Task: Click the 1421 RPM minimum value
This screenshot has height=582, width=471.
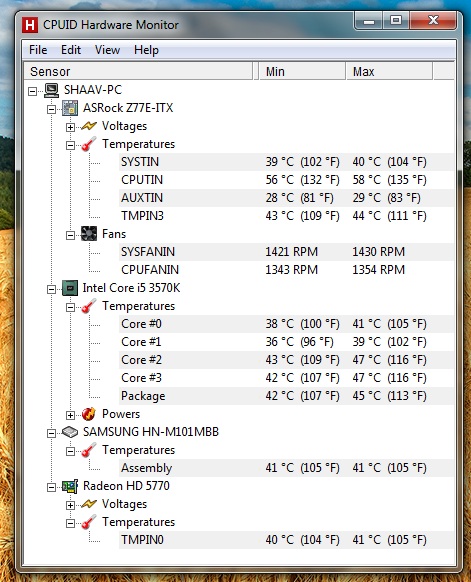Action: click(x=291, y=252)
